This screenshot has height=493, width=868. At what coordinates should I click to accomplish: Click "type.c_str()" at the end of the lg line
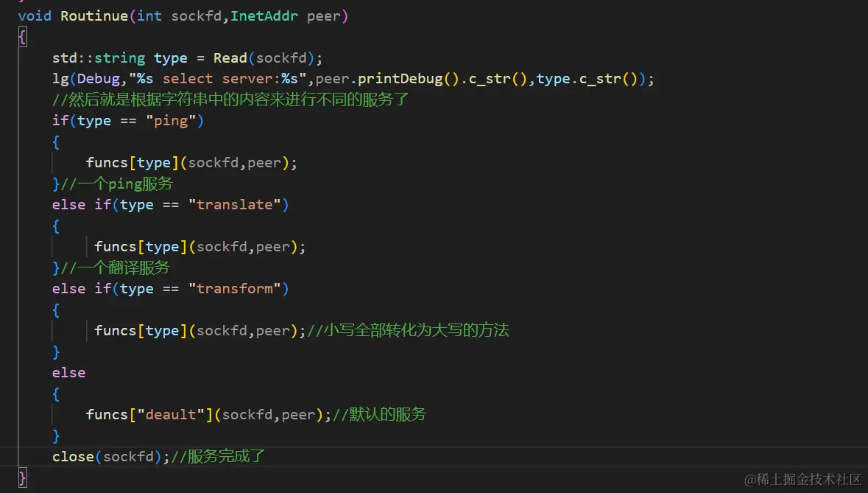coord(587,79)
